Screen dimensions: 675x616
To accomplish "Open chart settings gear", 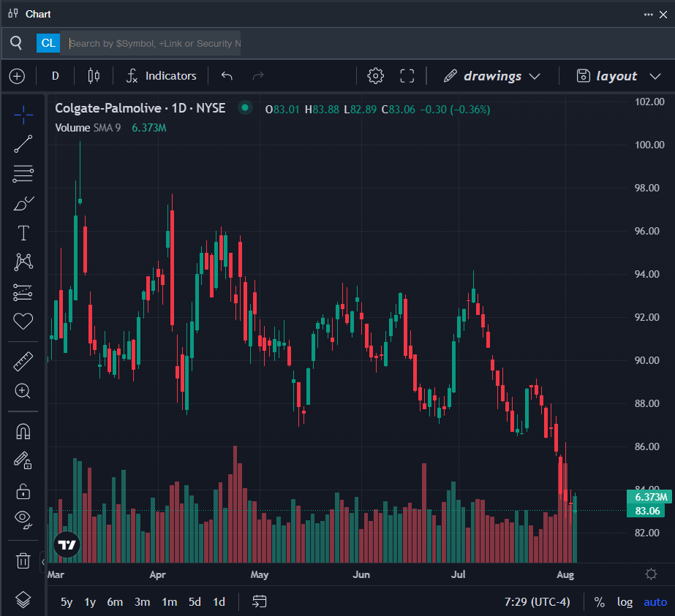I will point(375,76).
